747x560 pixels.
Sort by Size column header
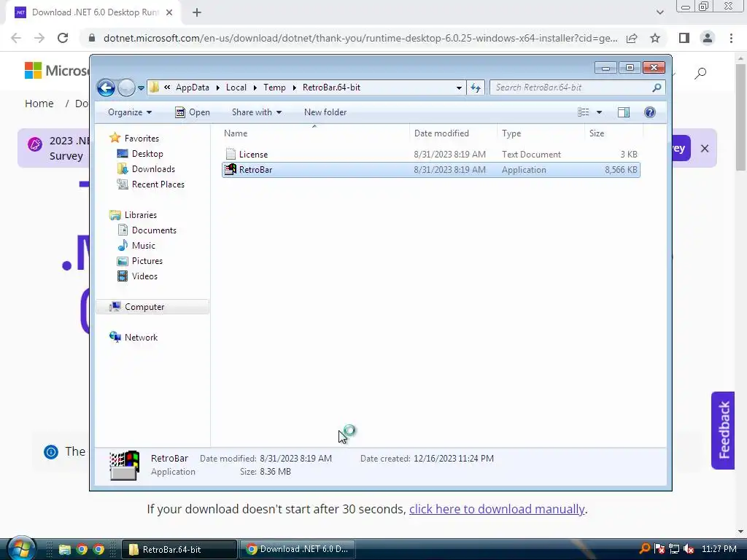[614, 133]
